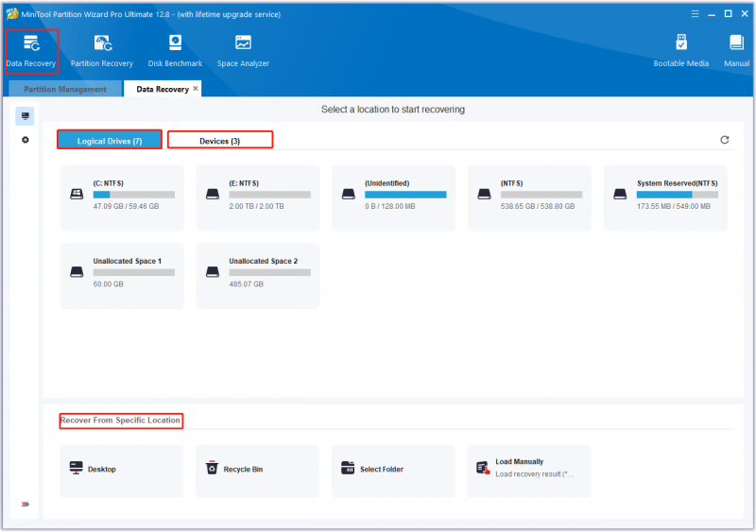This screenshot has width=756, height=532.
Task: Open the hamburger menu in title bar
Action: click(695, 14)
